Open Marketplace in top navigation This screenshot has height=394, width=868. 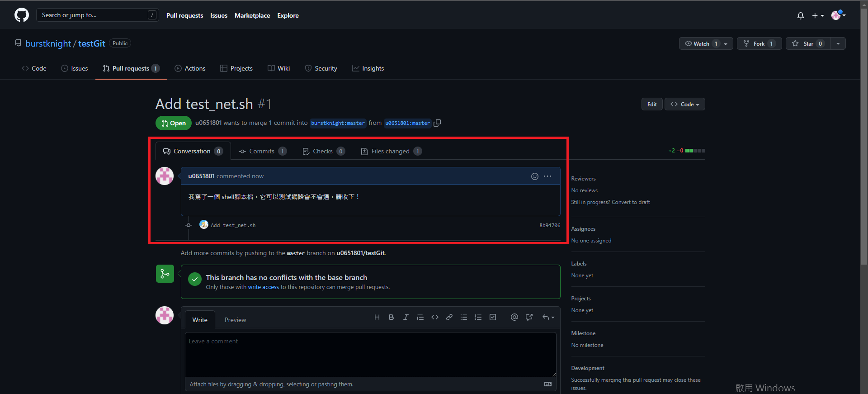pos(252,15)
